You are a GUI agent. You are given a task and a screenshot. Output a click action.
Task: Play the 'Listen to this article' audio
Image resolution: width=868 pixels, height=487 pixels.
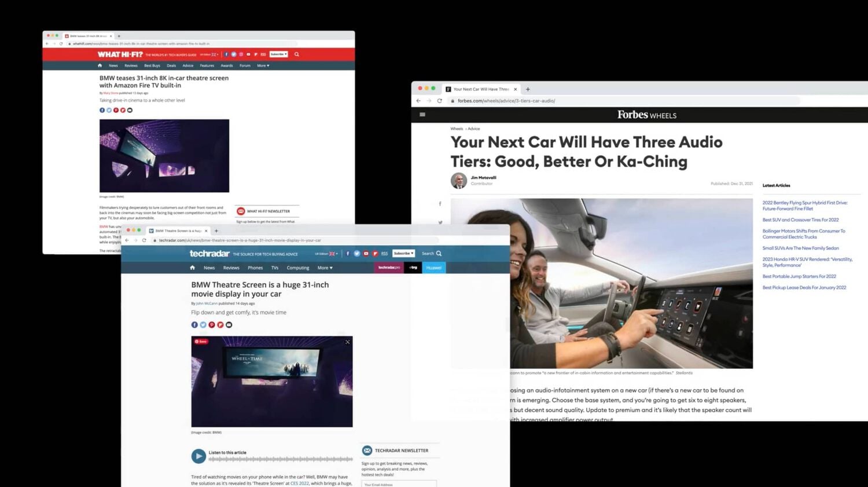point(198,456)
